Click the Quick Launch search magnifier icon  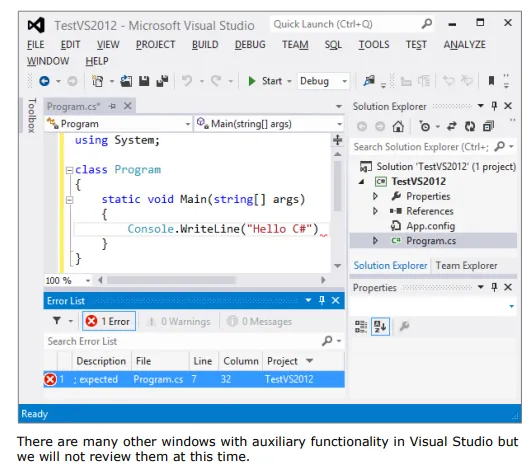tap(427, 24)
